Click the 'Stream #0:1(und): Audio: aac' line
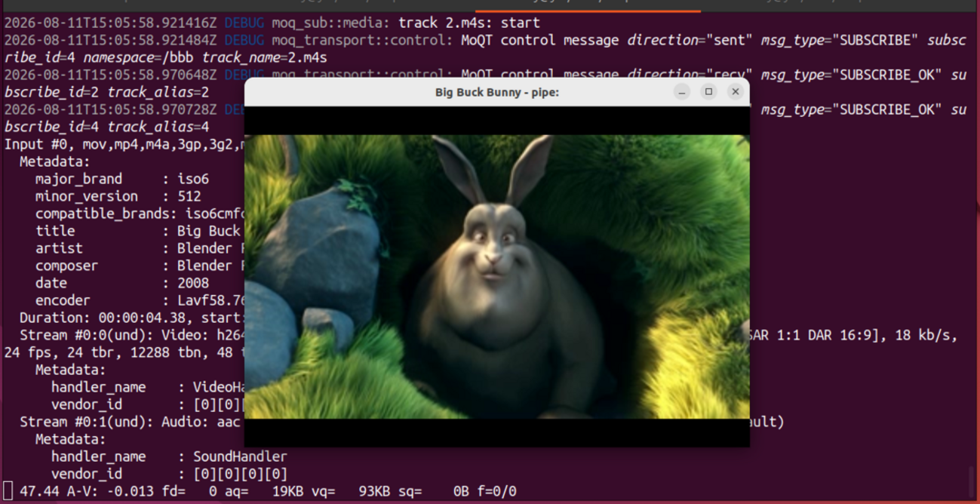This screenshot has height=504, width=980. [x=130, y=422]
